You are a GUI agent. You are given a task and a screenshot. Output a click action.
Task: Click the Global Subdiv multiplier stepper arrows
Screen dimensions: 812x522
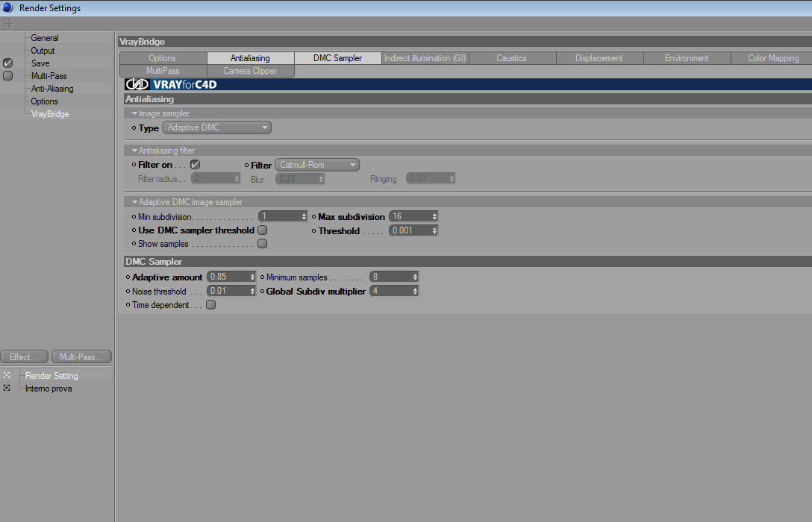(x=415, y=292)
